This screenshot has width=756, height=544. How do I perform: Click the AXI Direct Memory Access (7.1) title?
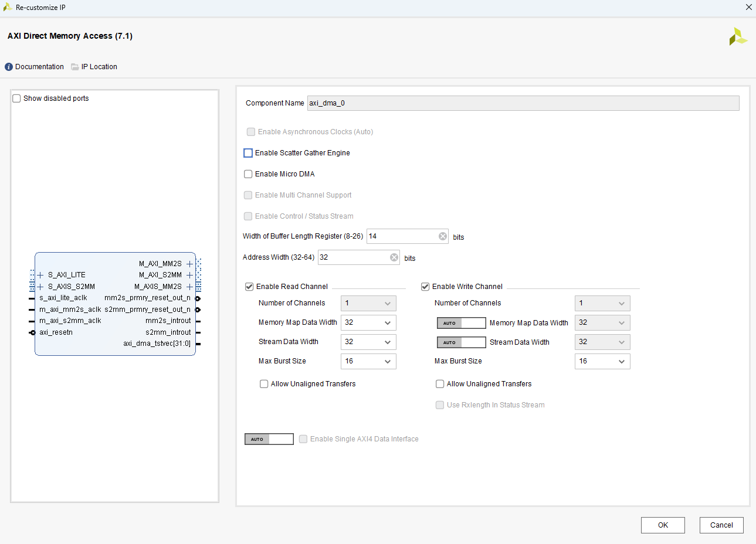[70, 36]
